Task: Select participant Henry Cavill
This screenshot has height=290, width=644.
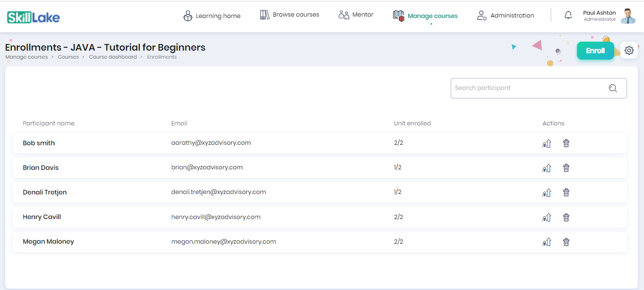Action: [42, 217]
